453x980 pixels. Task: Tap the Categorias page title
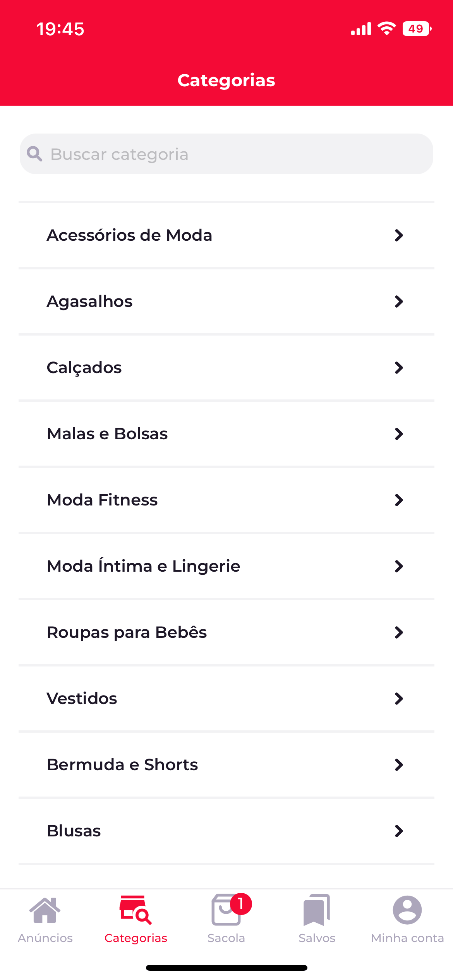[226, 81]
